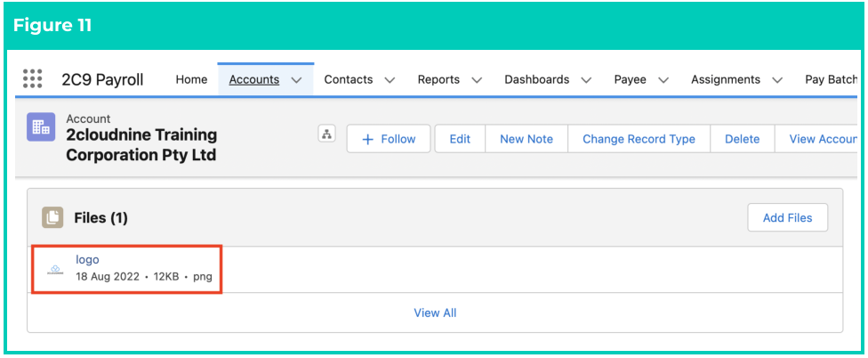The image size is (868, 358).
Task: Click the png file type text
Action: coord(203,277)
